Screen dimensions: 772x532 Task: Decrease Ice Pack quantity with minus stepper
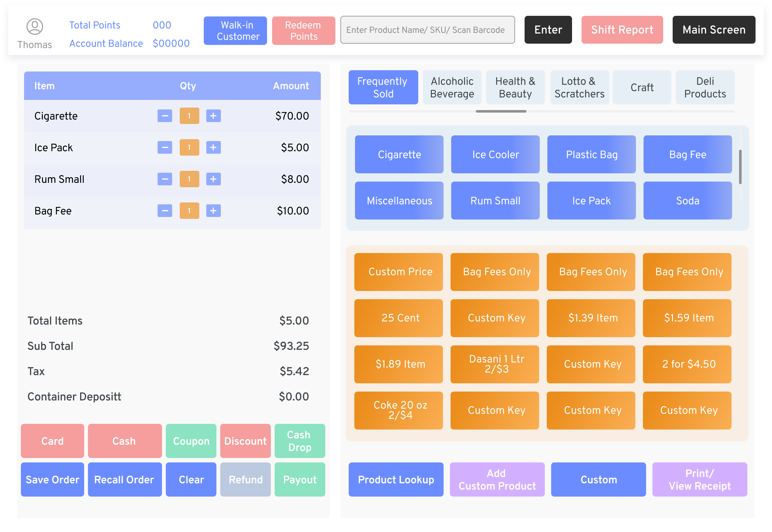point(165,147)
